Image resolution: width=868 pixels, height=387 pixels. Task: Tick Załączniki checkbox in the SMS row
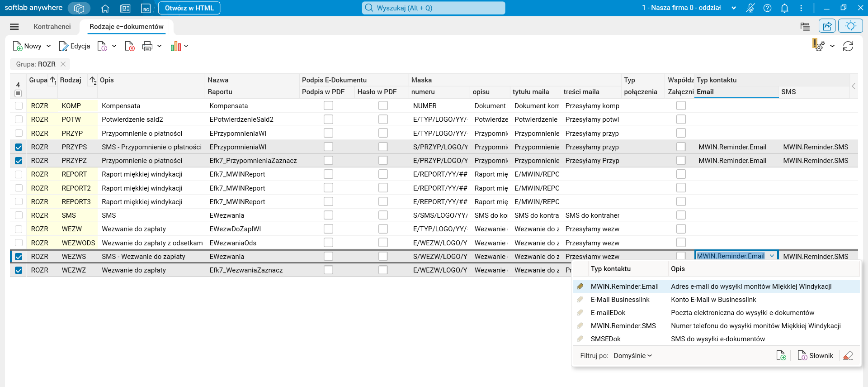pyautogui.click(x=681, y=215)
